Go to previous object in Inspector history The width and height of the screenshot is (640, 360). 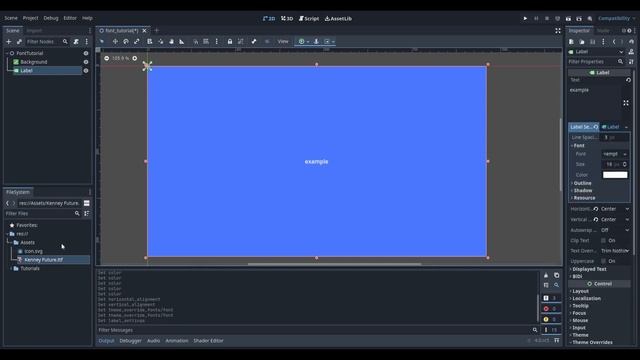pos(614,42)
